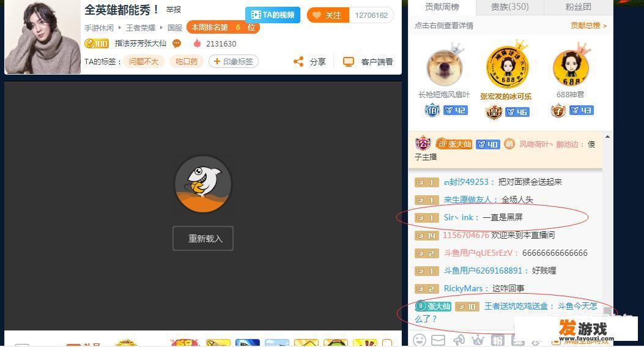Click chat user 斗鱼用户6269168891
This screenshot has height=347, width=644.
(x=483, y=271)
